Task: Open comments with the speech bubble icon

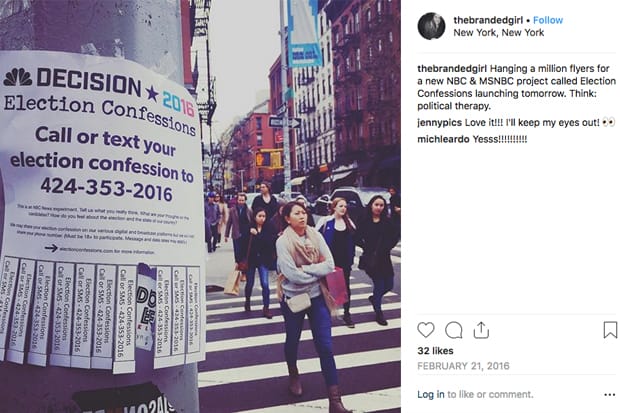Action: click(454, 330)
